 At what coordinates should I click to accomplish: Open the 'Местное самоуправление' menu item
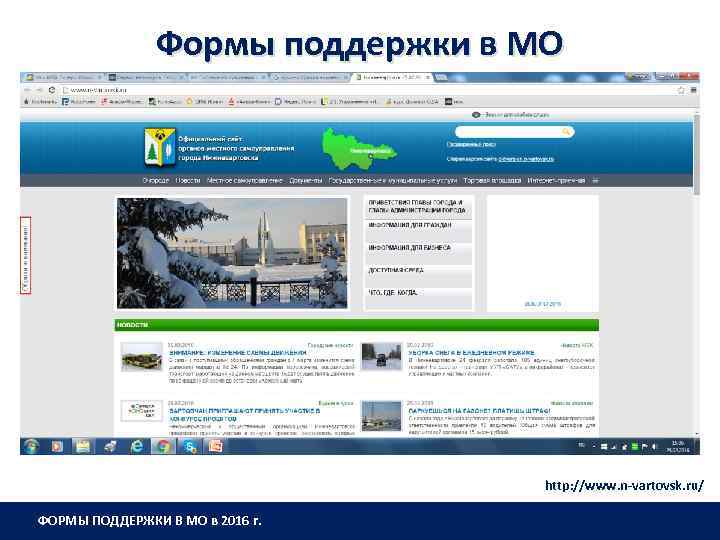(x=245, y=180)
